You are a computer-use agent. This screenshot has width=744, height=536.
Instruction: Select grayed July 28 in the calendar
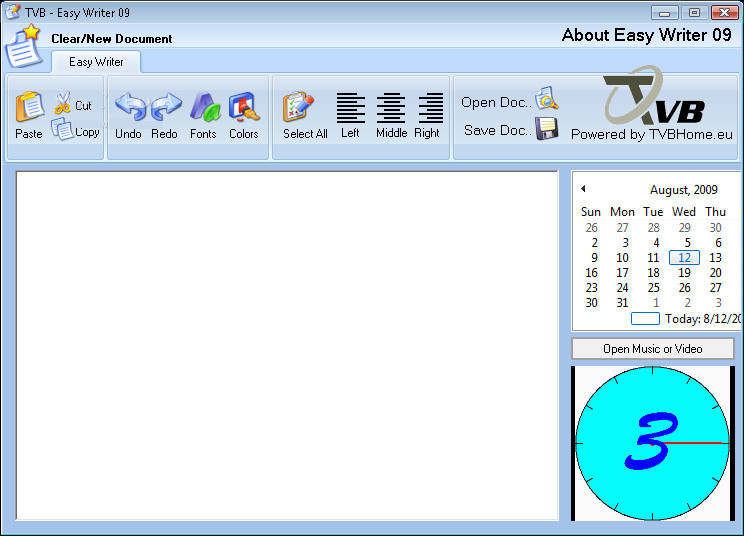653,228
